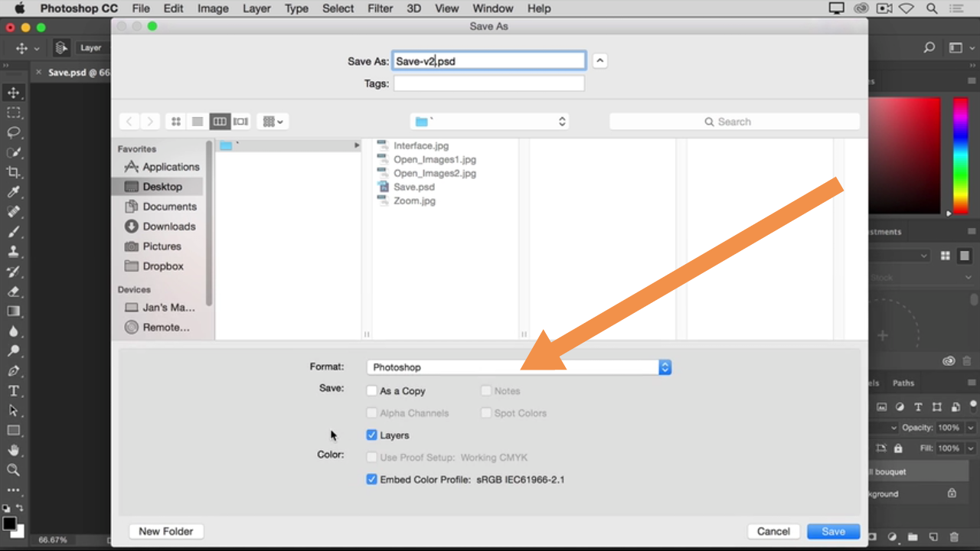Select the Lasso tool

point(14,132)
